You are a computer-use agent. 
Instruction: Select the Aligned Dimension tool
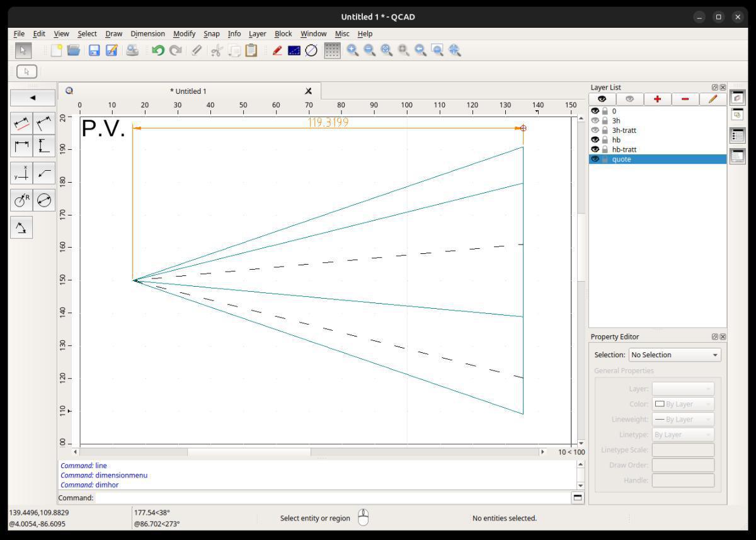[x=21, y=124]
